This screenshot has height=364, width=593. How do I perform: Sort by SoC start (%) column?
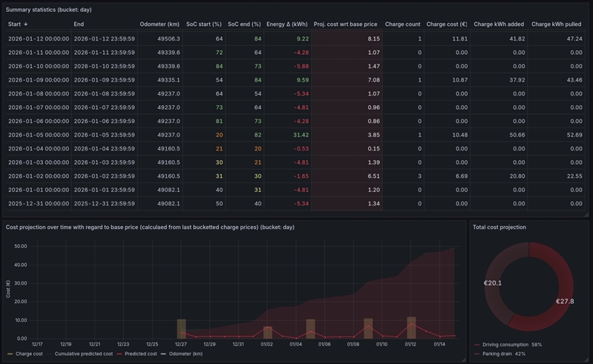tap(204, 24)
